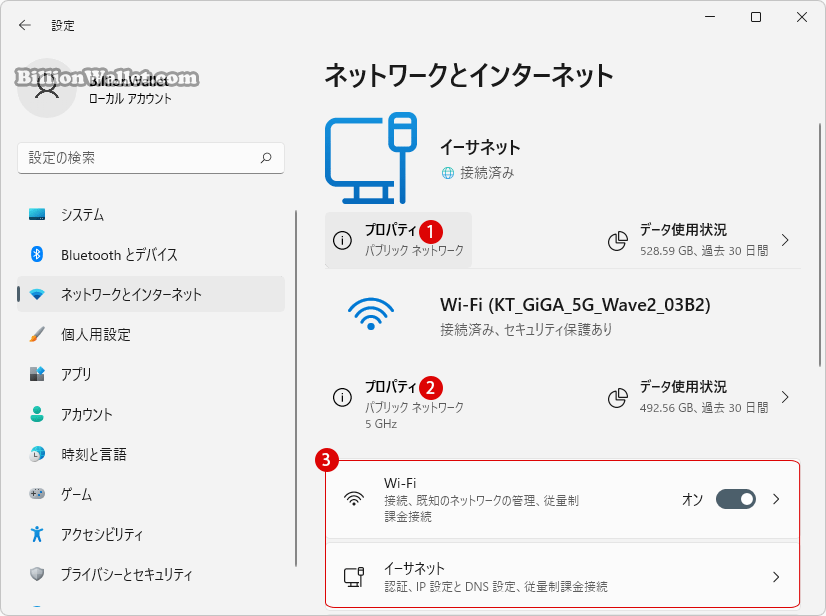Expand the イーサネット settings row chevron
The height and width of the screenshot is (616, 826).
776,577
